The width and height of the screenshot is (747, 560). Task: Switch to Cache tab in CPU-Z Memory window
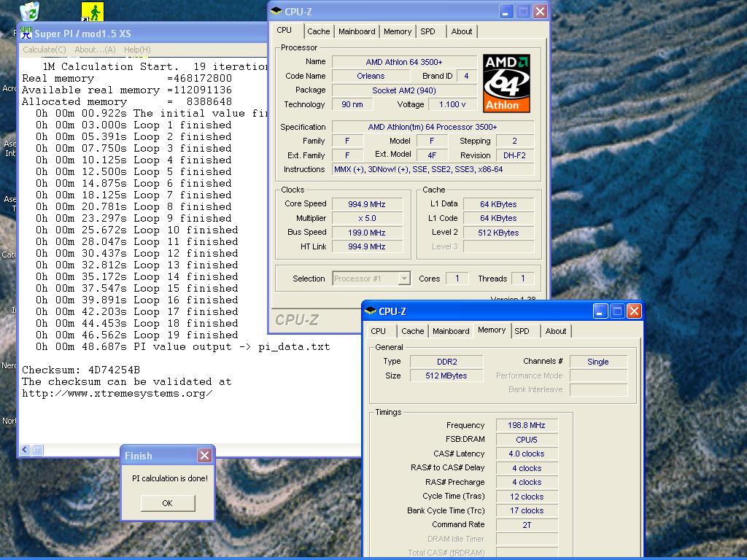(x=413, y=331)
